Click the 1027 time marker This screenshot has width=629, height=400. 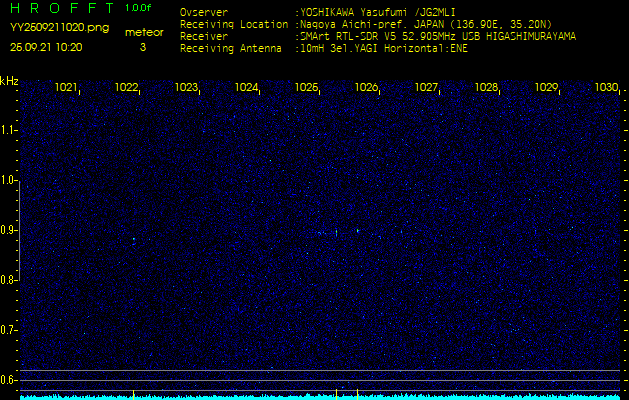coord(427,88)
